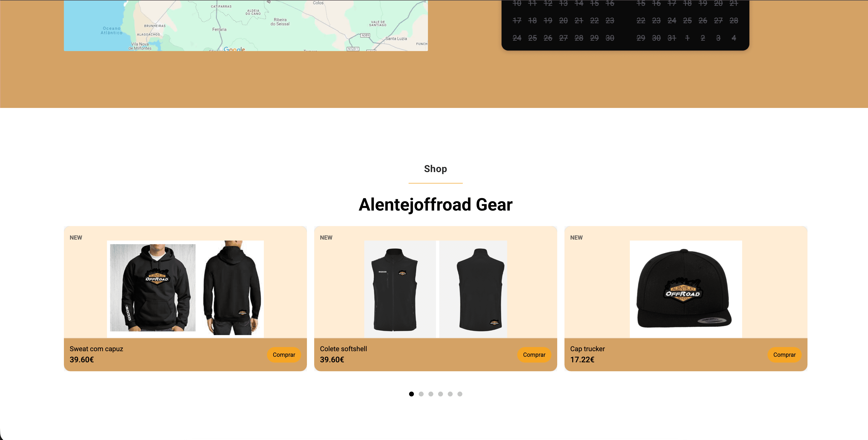Open the hoodie back view photo

pyautogui.click(x=232, y=288)
